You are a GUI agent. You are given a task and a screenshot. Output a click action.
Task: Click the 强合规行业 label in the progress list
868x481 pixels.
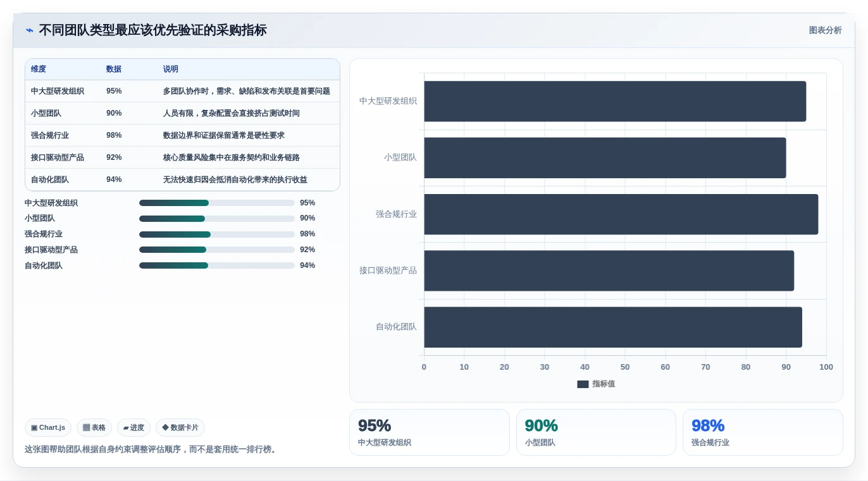coord(44,234)
